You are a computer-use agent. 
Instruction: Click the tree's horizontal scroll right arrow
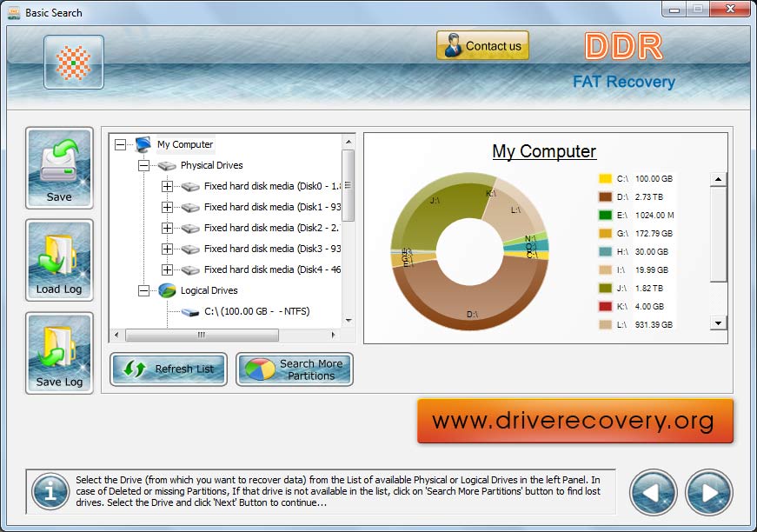[x=333, y=335]
